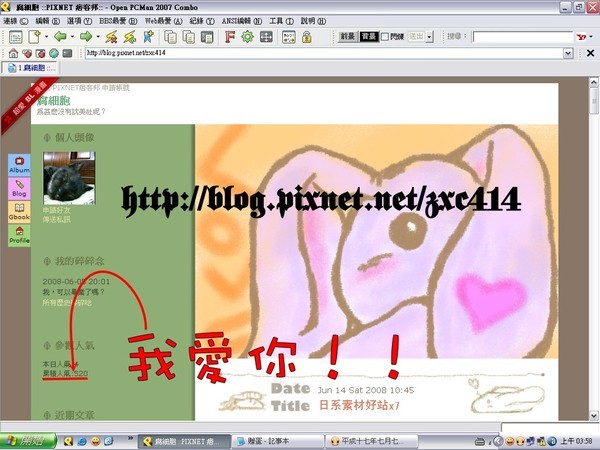Click the padlock lock icon

pos(307,37)
